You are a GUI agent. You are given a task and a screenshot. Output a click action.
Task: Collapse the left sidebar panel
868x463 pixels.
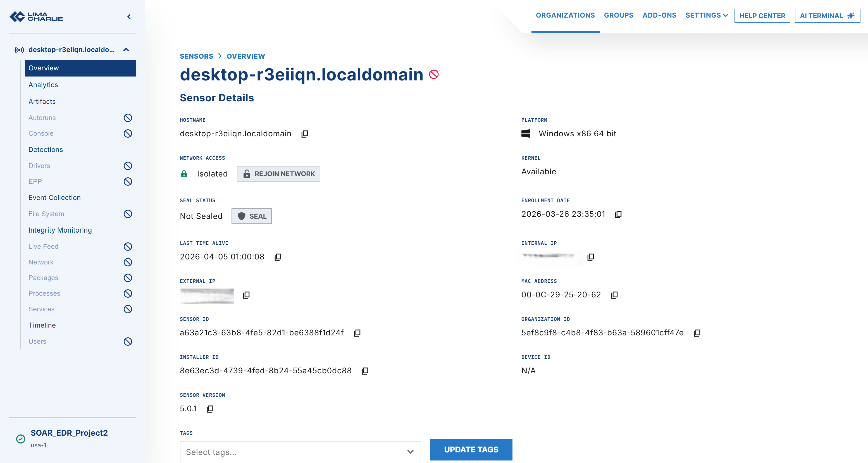[x=129, y=17]
